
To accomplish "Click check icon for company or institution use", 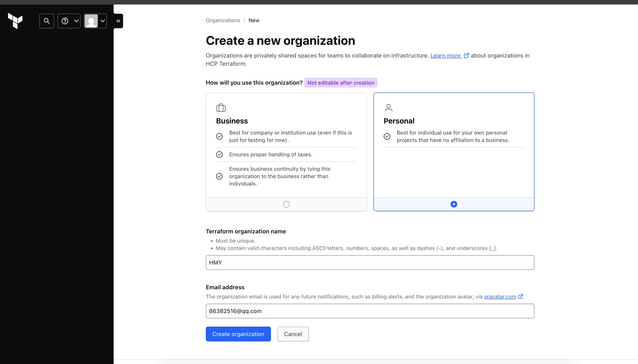I will point(219,136).
